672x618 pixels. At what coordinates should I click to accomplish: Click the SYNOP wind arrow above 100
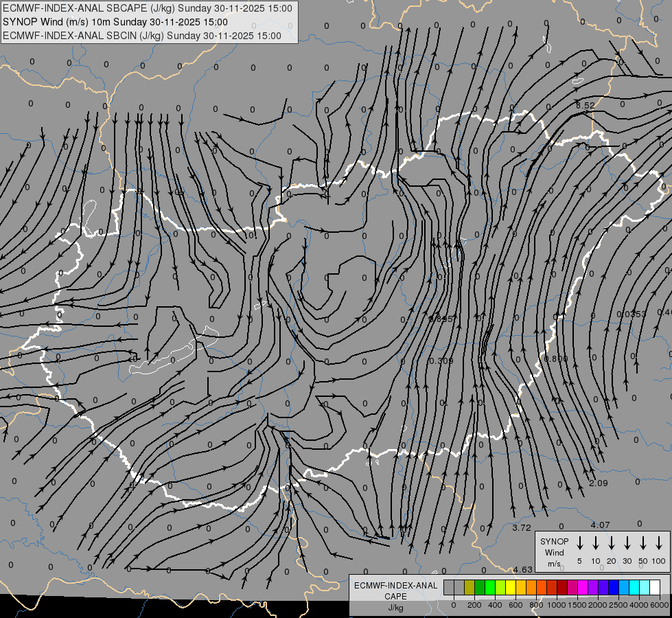pos(659,543)
